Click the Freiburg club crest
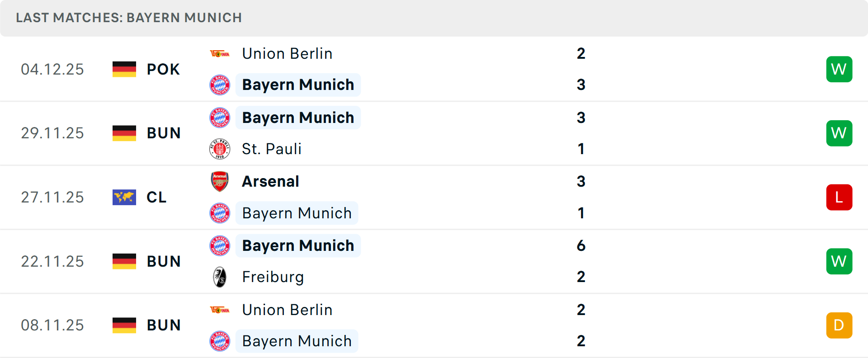The height and width of the screenshot is (358, 868). tap(220, 277)
